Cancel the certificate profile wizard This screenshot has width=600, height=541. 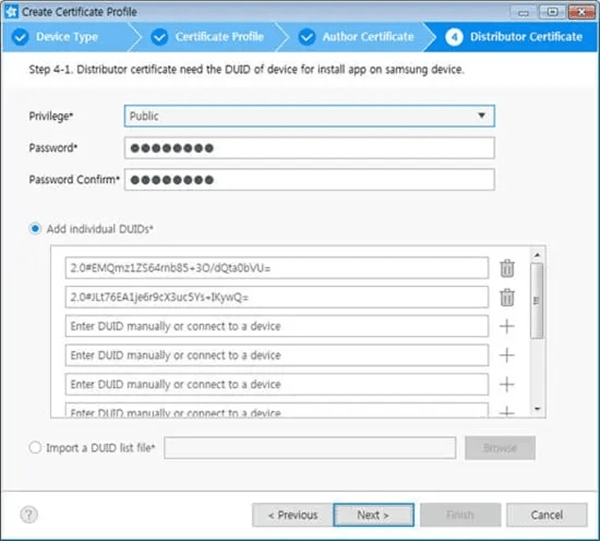click(547, 515)
